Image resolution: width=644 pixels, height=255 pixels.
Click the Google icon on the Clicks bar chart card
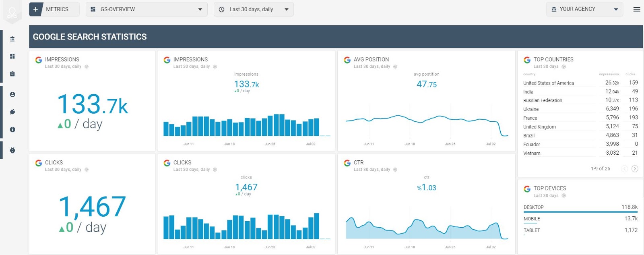point(167,163)
